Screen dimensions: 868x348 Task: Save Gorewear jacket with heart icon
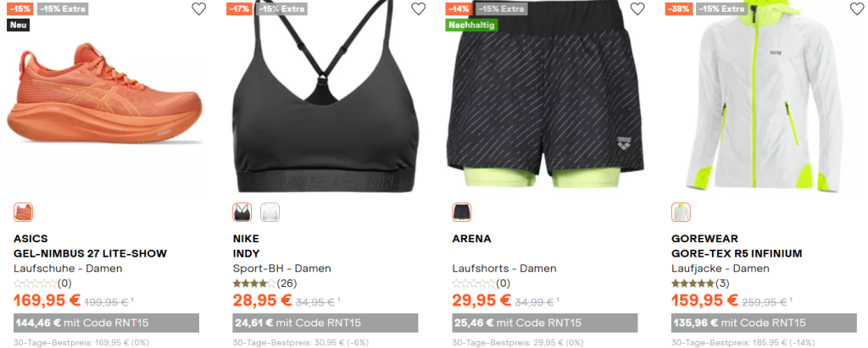click(x=857, y=8)
